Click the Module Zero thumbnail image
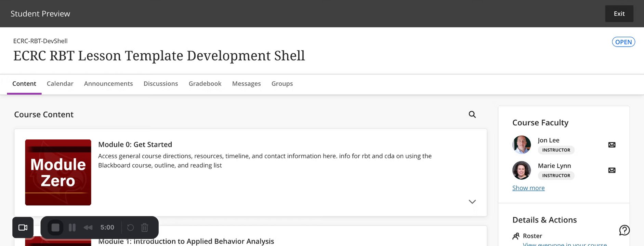 pos(58,172)
